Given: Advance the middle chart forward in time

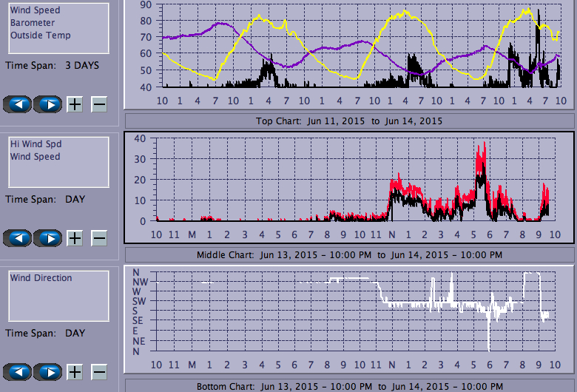Looking at the screenshot, I should click(x=49, y=238).
